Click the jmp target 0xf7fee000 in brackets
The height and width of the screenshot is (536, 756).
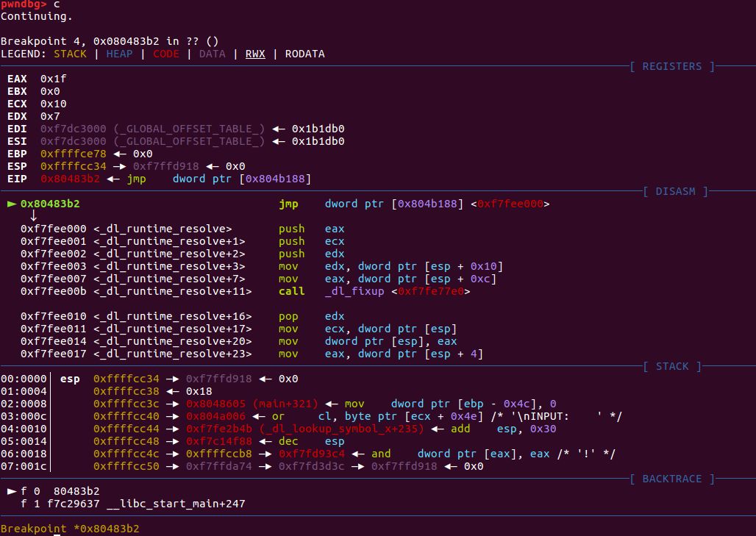pyautogui.click(x=510, y=204)
